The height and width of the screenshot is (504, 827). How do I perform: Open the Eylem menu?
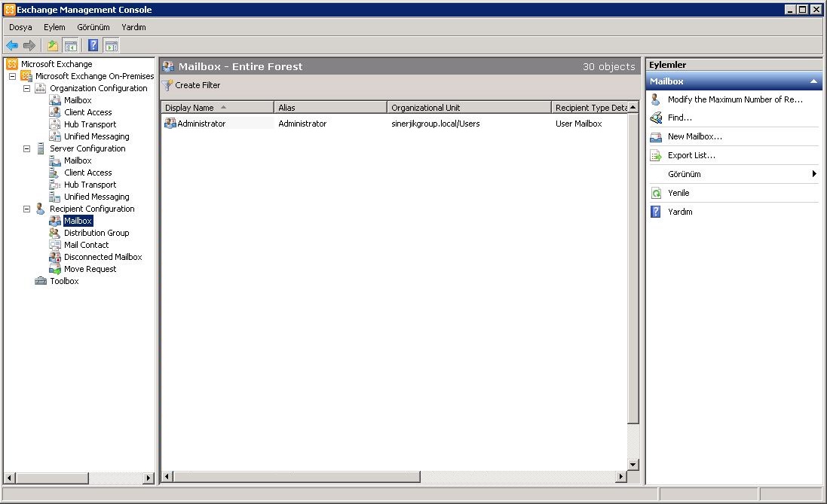(54, 27)
